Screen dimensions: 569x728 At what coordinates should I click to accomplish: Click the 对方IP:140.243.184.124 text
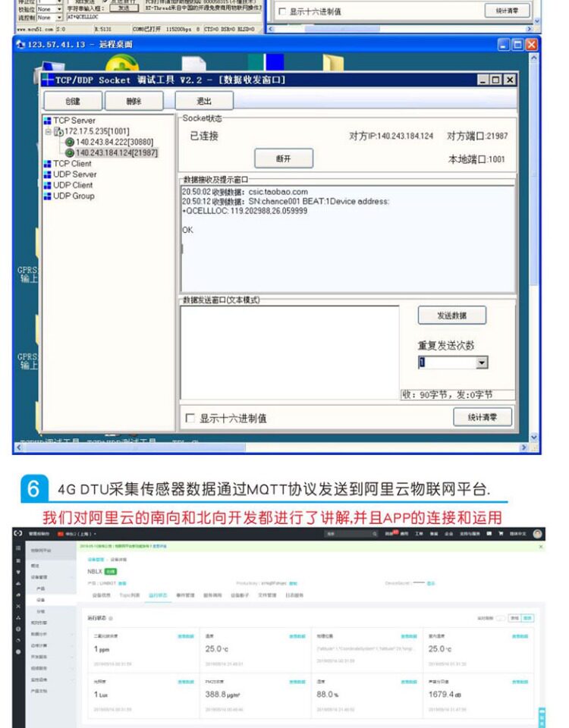(x=391, y=136)
